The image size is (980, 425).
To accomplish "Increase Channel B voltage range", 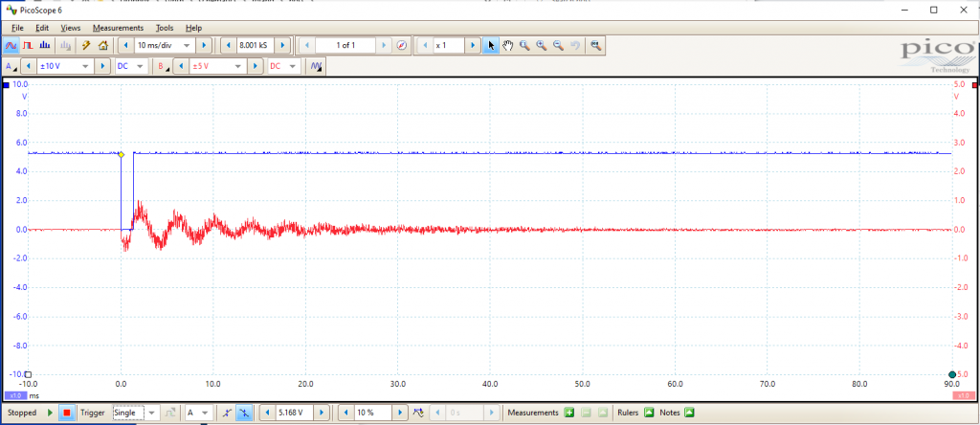I will tap(255, 66).
